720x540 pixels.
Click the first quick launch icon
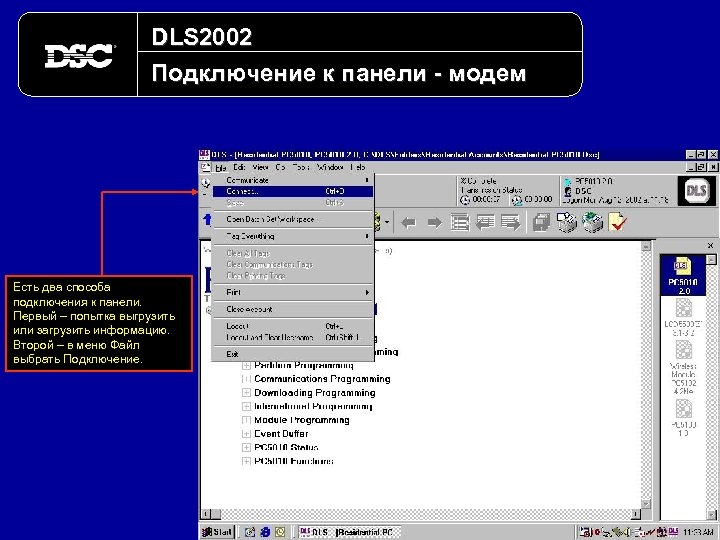coord(250,532)
